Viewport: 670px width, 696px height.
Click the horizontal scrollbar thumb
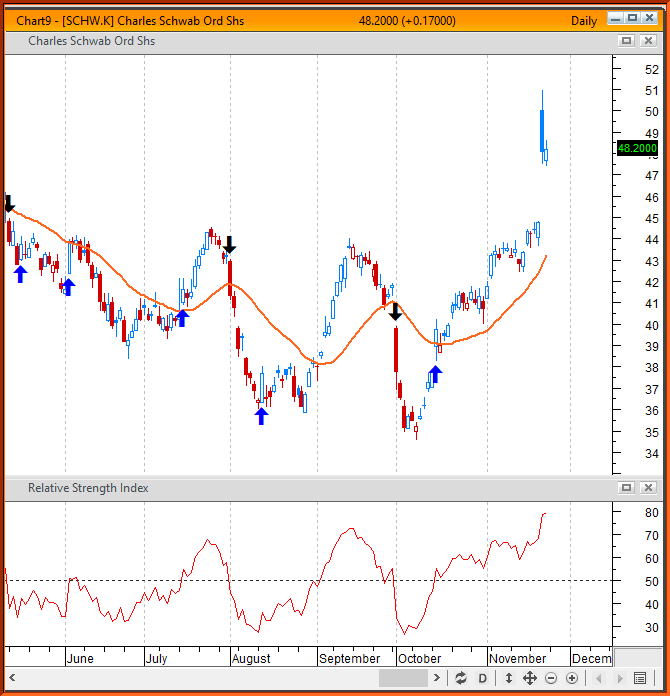[x=403, y=678]
